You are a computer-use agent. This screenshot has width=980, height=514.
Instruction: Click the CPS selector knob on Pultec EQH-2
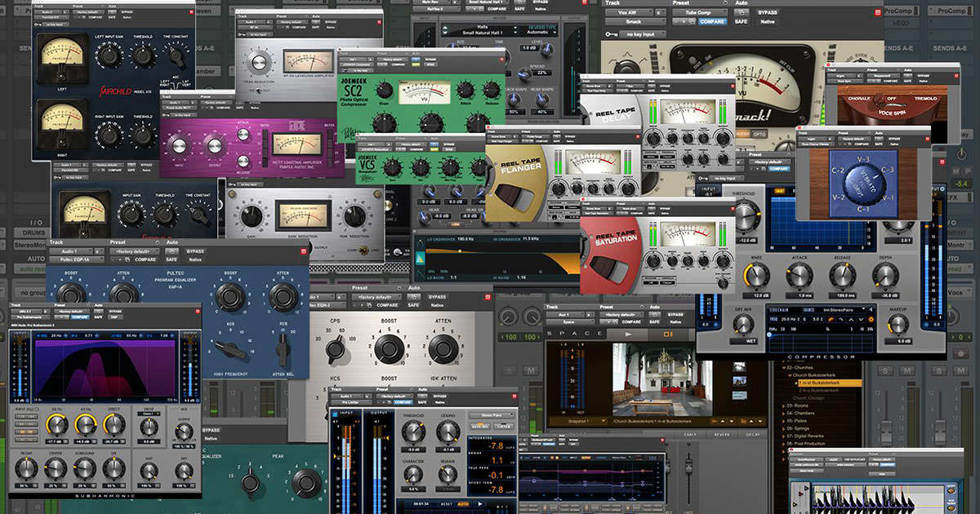(x=336, y=349)
